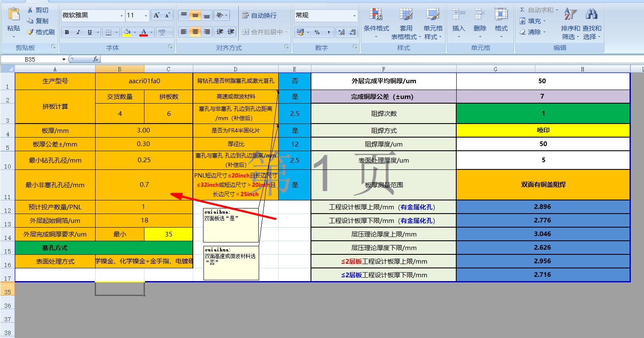Open Conditional Formatting (条件格式)
Viewport: 644px width, 338px height.
(x=376, y=23)
